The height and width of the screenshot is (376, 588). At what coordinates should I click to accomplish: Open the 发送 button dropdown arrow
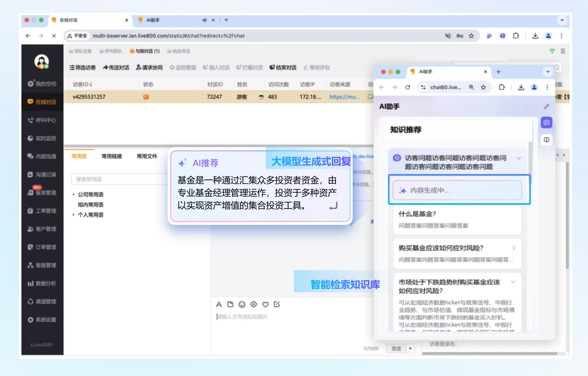(x=410, y=349)
